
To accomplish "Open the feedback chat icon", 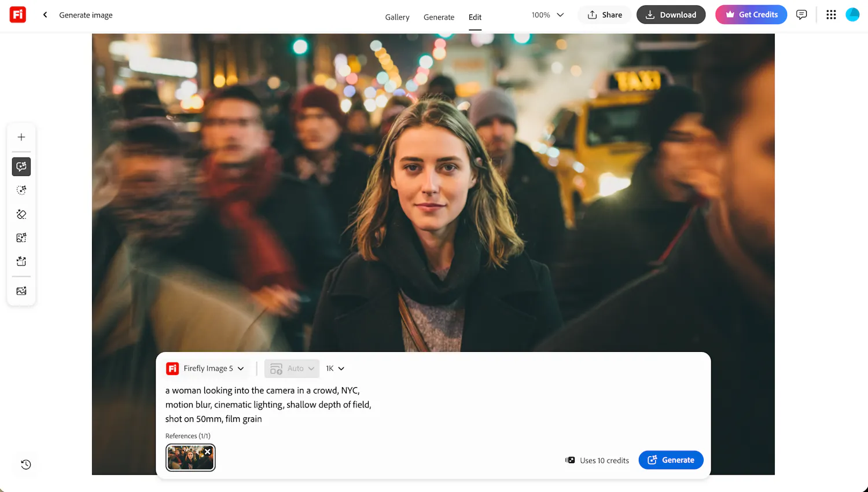I will [x=801, y=15].
